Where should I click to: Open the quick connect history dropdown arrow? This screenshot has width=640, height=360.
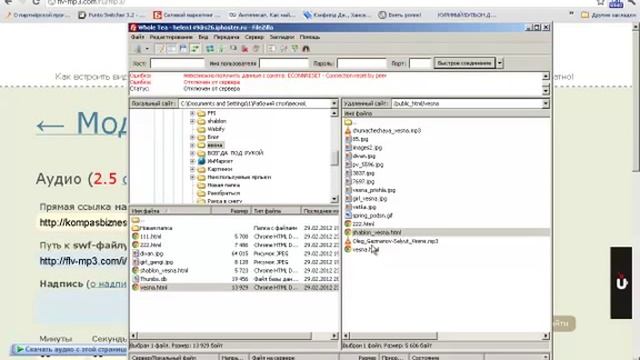pos(500,63)
